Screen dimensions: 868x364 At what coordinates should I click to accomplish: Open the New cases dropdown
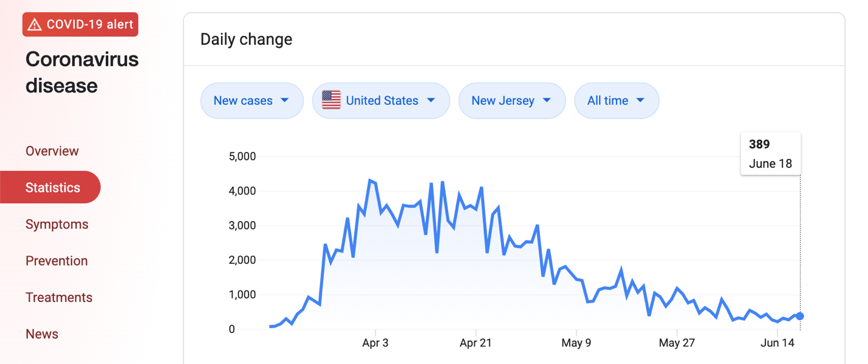coord(251,101)
